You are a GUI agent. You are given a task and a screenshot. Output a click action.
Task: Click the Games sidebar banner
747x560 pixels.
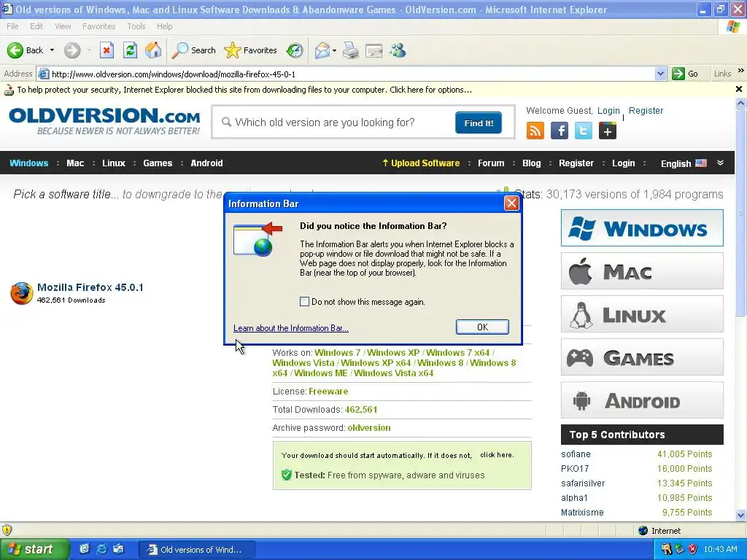click(642, 357)
